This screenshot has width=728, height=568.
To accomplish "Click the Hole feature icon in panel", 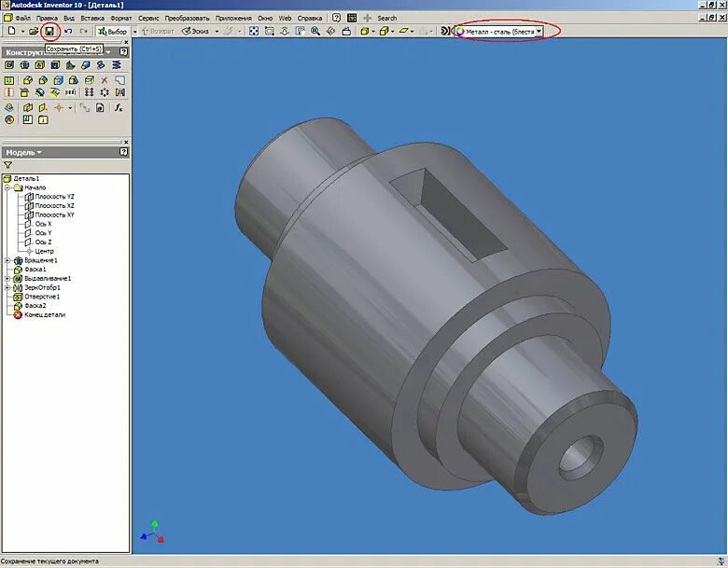I will click(x=40, y=65).
